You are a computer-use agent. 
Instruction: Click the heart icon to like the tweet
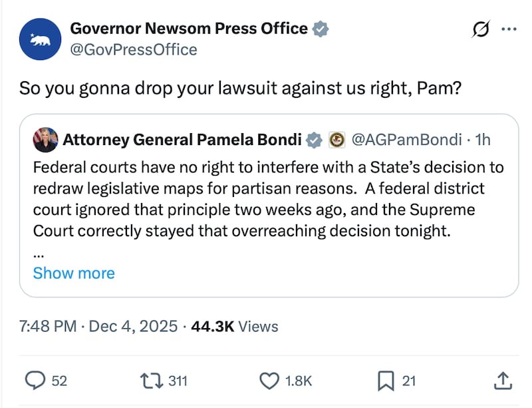270,380
